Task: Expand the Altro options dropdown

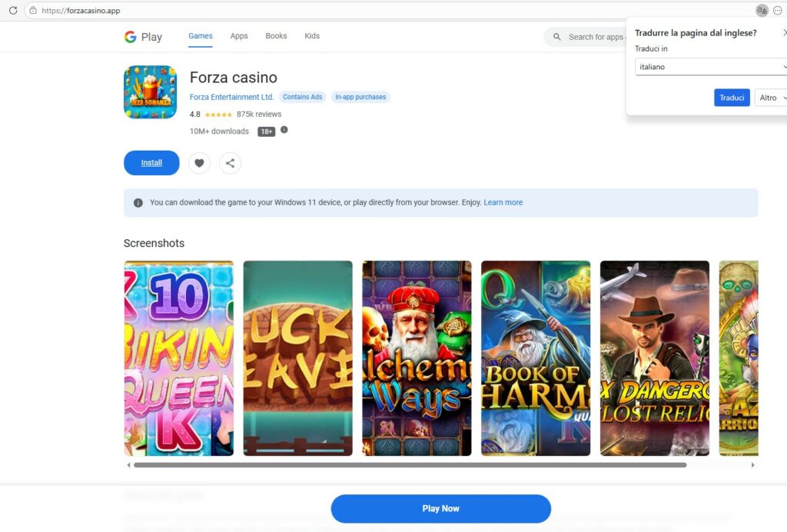Action: pos(772,98)
